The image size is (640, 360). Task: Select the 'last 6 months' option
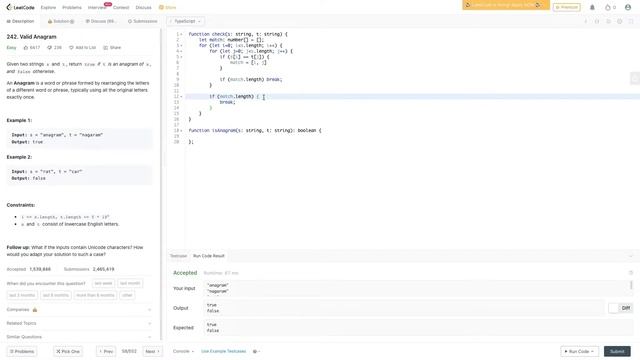tap(56, 295)
